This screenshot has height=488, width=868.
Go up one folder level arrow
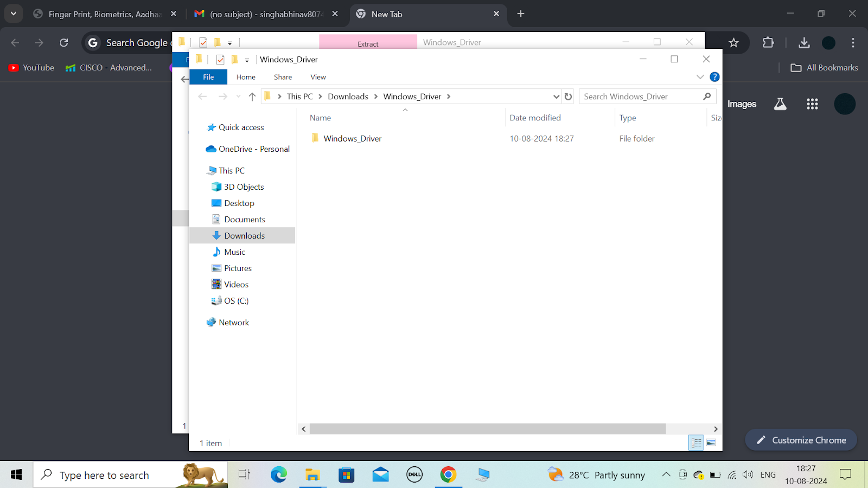point(252,97)
